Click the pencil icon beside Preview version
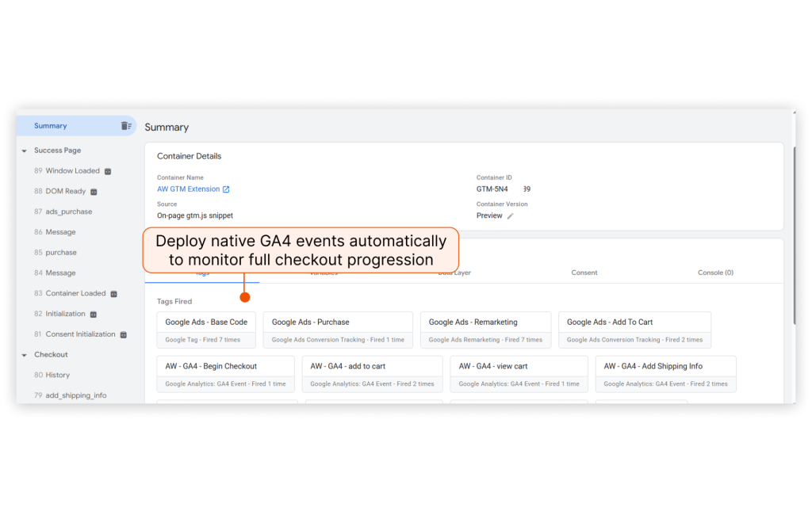 (x=510, y=216)
